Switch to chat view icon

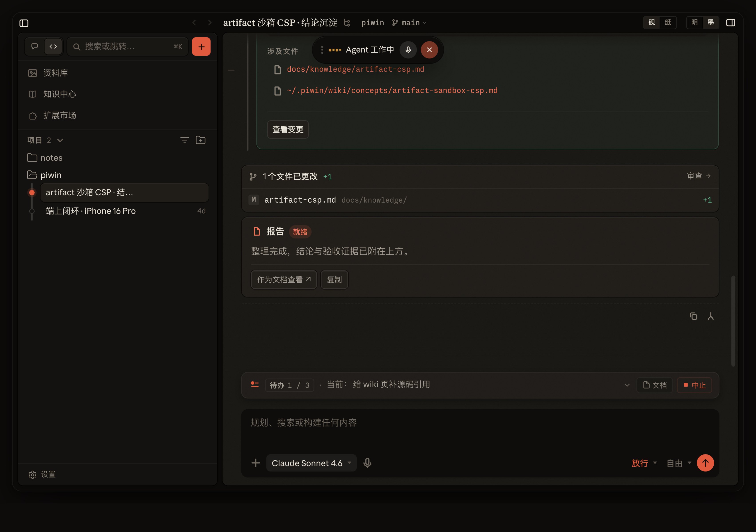point(35,46)
